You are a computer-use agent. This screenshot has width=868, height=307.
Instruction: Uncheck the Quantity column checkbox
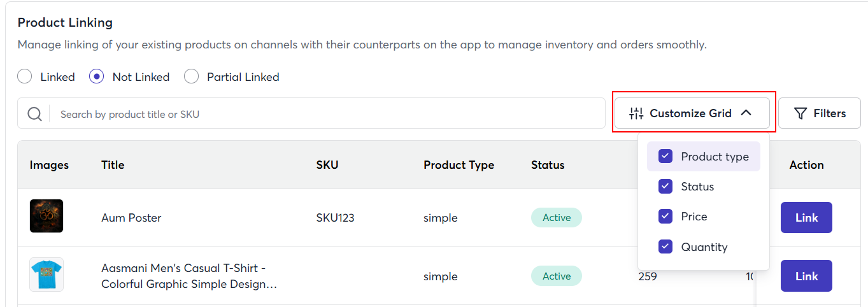[665, 246]
